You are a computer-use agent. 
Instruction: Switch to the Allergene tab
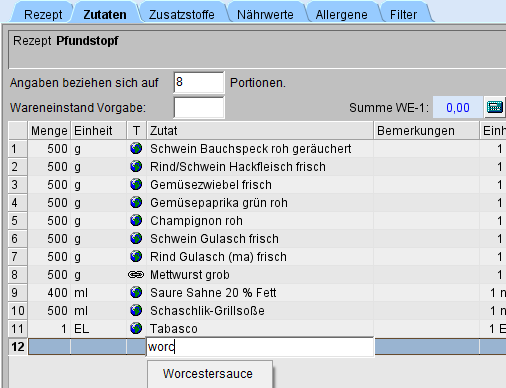pyautogui.click(x=342, y=15)
